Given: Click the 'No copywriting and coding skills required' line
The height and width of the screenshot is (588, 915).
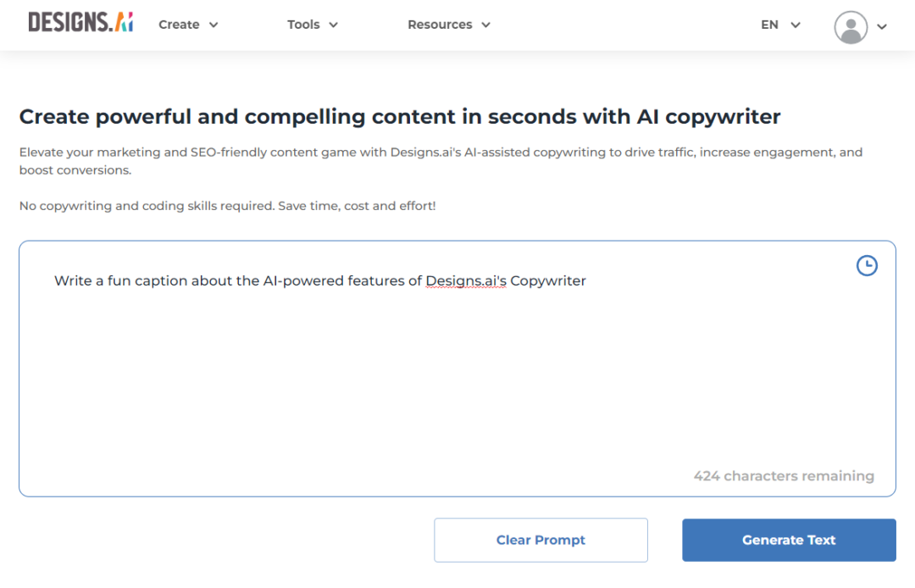Looking at the screenshot, I should pyautogui.click(x=228, y=206).
